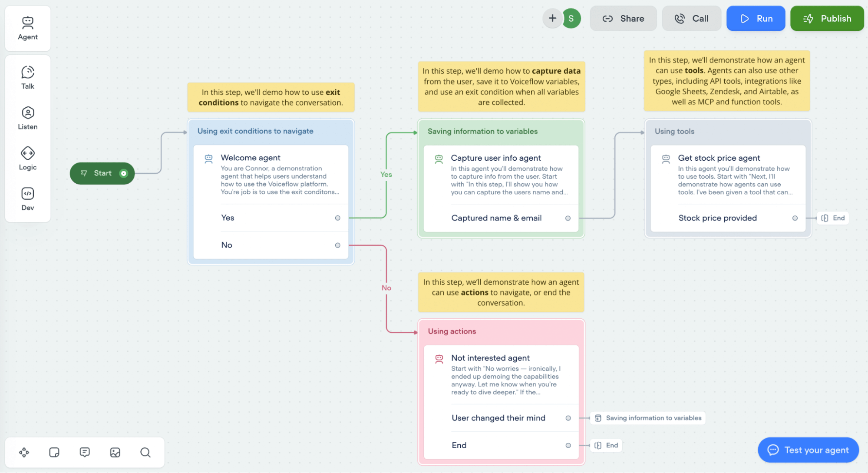Open the Agent panel in the sidebar
Image resolution: width=868 pixels, height=473 pixels.
(x=27, y=27)
